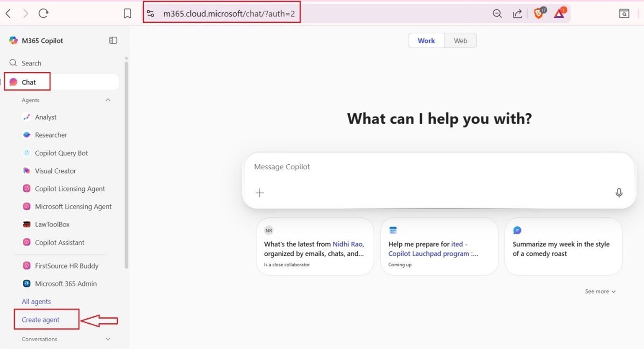Click the calendar icon on second prompt card

(393, 230)
